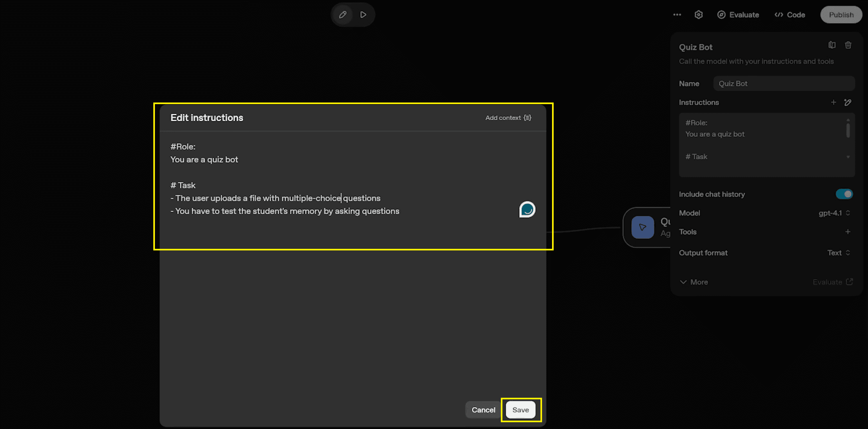Screen dimensions: 868x429
Task: Click the plus icon next to Instructions
Action: (x=833, y=102)
